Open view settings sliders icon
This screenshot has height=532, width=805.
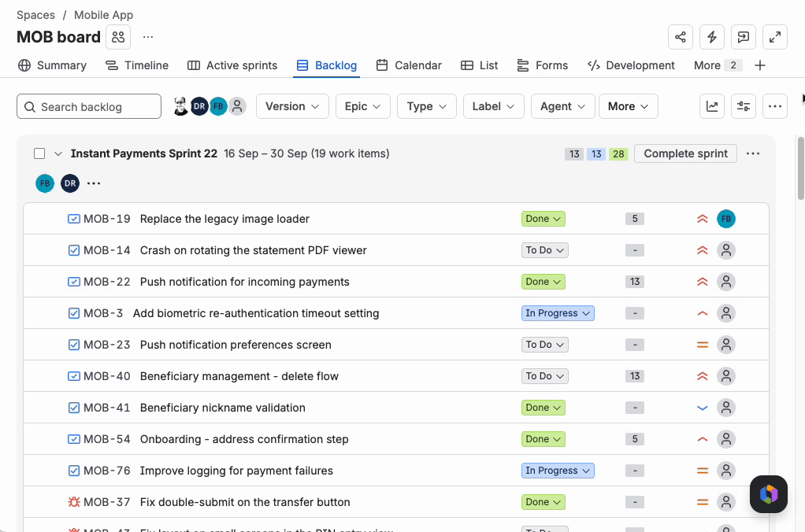(x=744, y=106)
